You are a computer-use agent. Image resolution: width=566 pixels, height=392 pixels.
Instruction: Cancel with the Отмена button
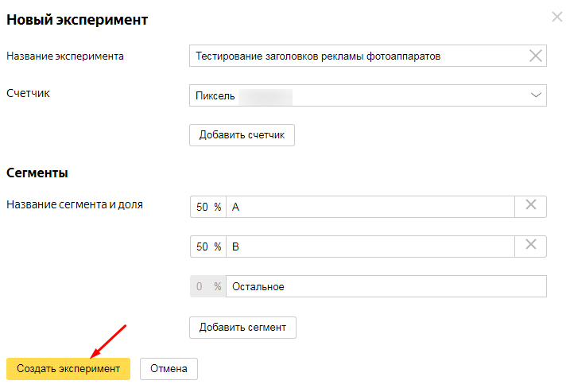tap(169, 368)
